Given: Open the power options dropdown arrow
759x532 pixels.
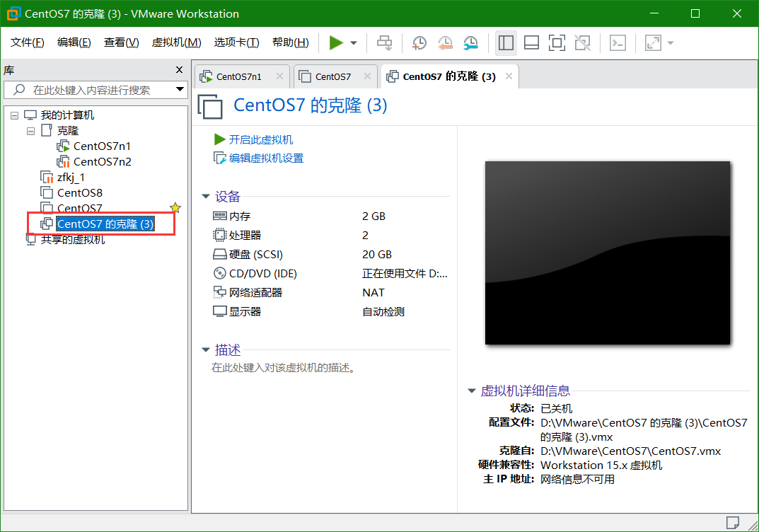Looking at the screenshot, I should click(x=354, y=43).
